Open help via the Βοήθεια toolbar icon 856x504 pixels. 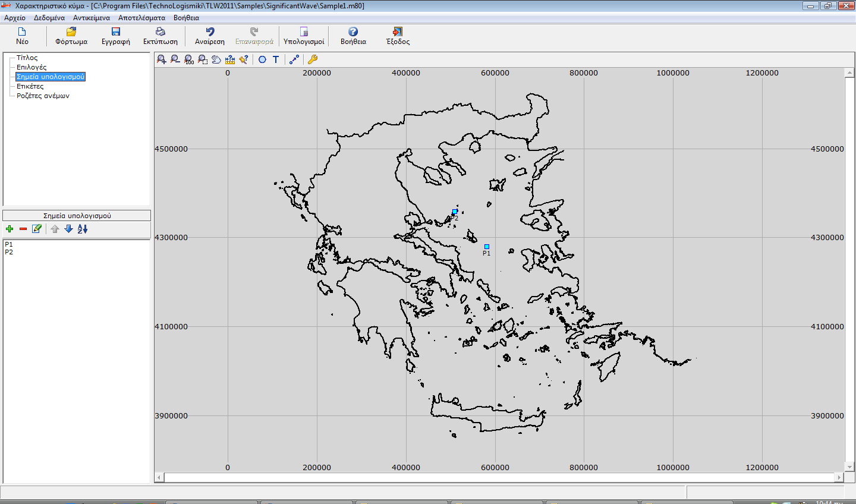tap(353, 31)
